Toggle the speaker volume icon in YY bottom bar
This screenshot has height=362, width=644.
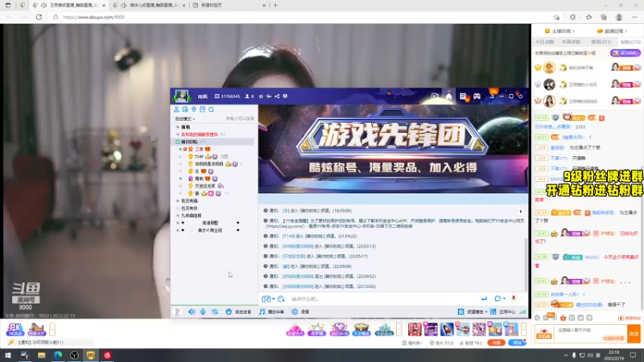tap(192, 312)
